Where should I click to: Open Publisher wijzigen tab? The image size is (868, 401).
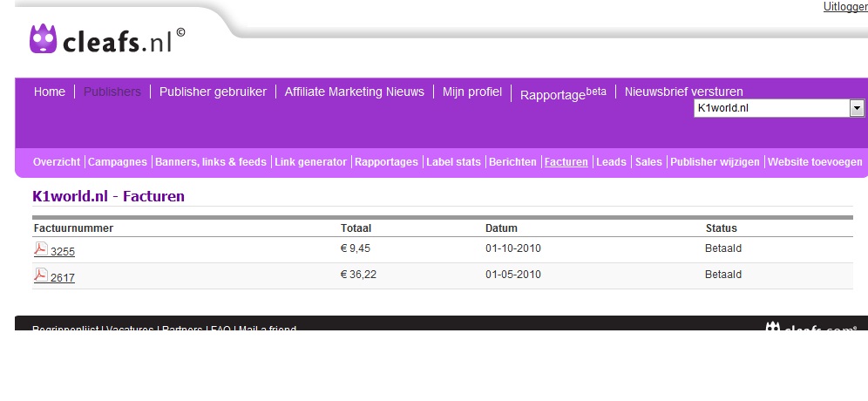pos(715,162)
